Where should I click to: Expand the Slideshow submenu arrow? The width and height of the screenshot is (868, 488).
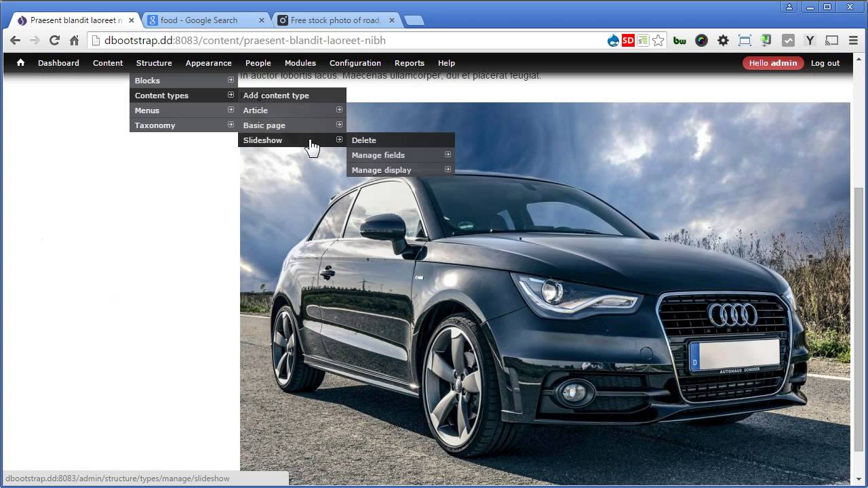(339, 140)
